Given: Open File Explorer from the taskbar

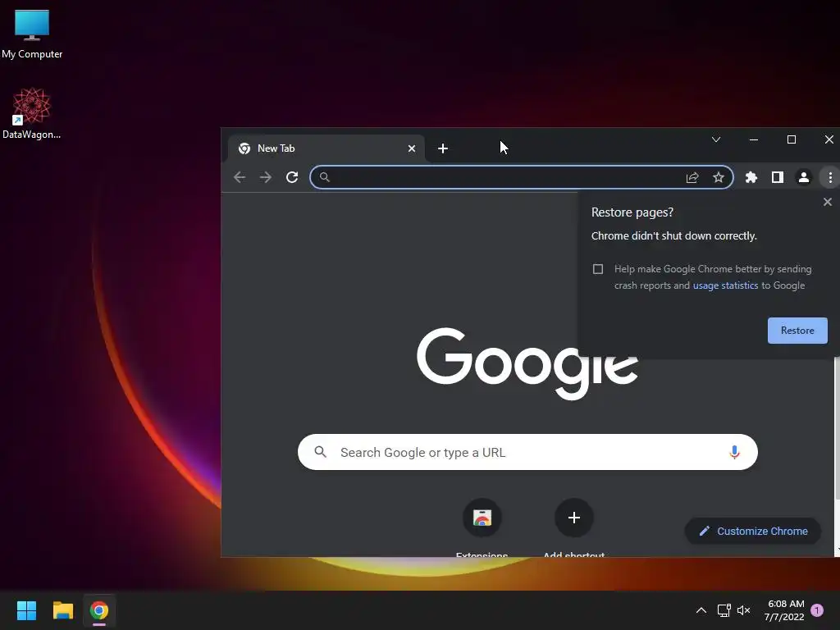Looking at the screenshot, I should [x=63, y=610].
